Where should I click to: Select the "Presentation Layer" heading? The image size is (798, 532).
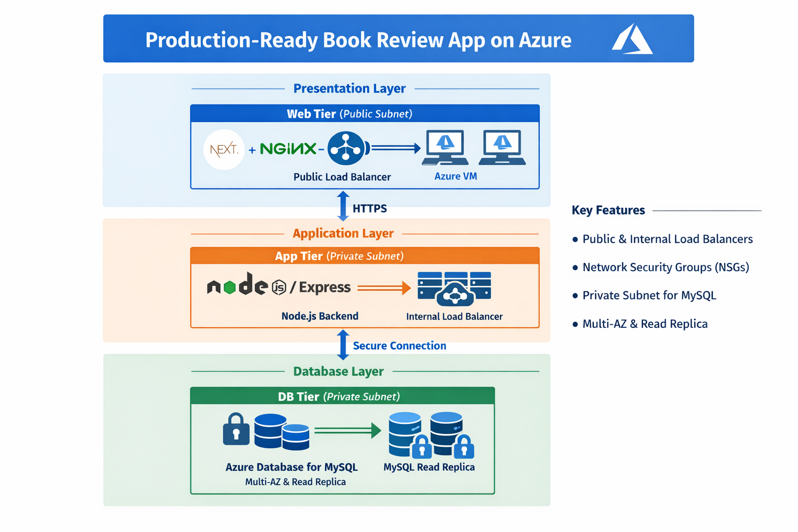350,88
